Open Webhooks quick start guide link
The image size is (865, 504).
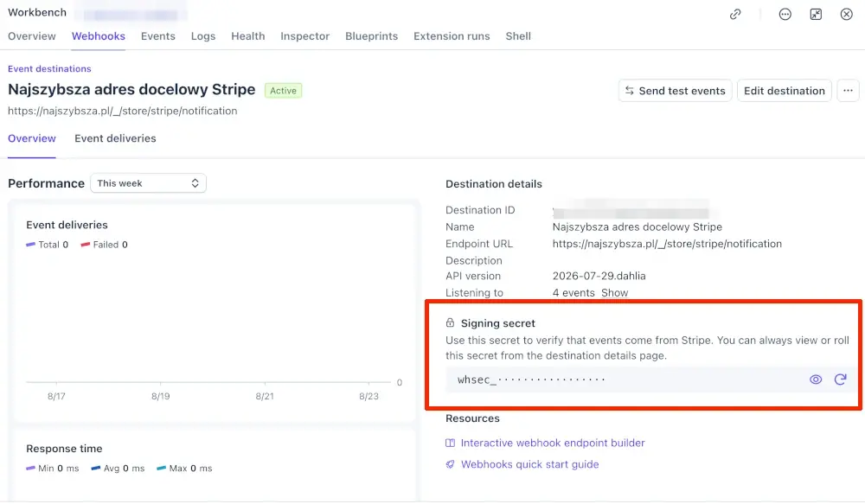(x=529, y=464)
